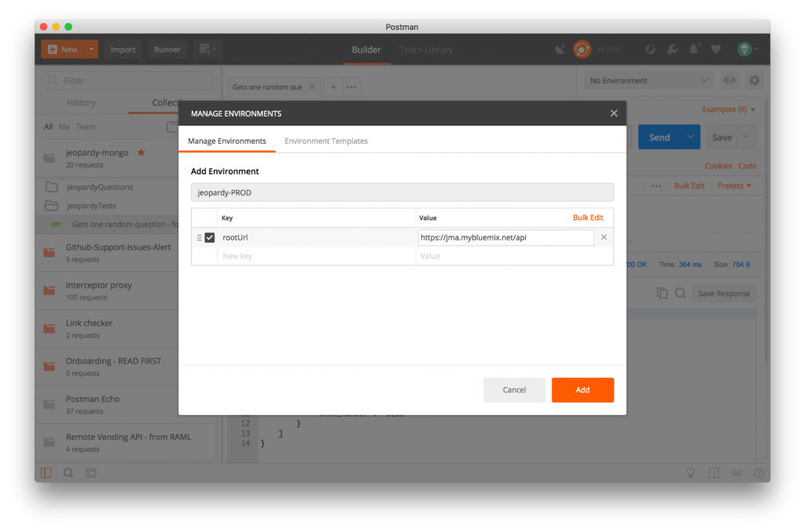805x532 pixels.
Task: Open Find search icon in status bar
Action: 68,473
